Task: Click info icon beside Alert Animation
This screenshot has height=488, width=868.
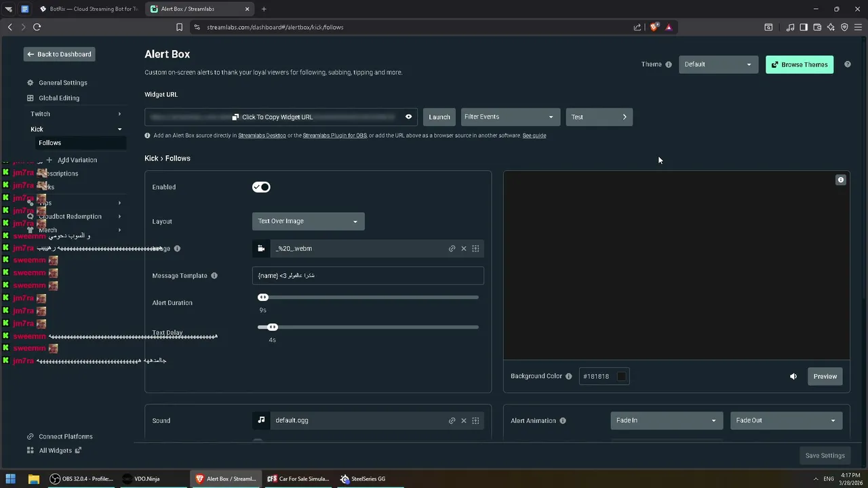Action: pos(563,421)
